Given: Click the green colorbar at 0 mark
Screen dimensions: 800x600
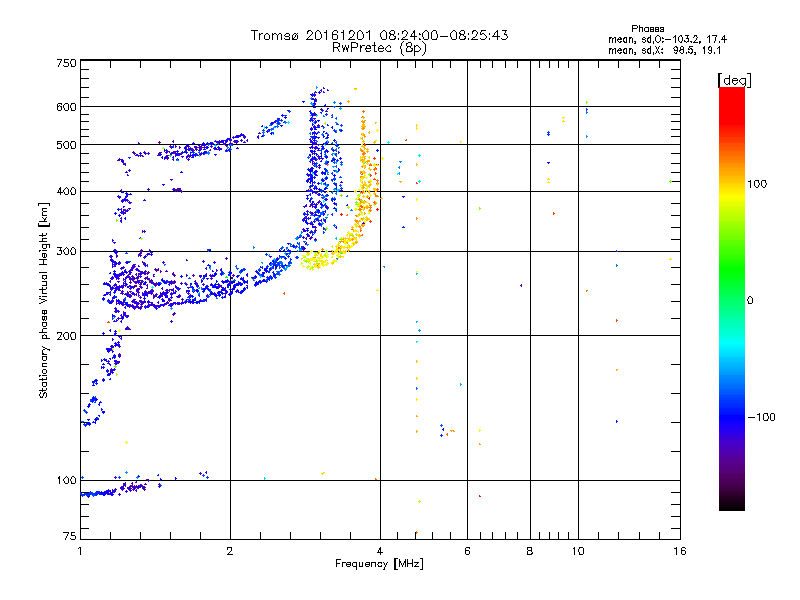Looking at the screenshot, I should (x=732, y=300).
